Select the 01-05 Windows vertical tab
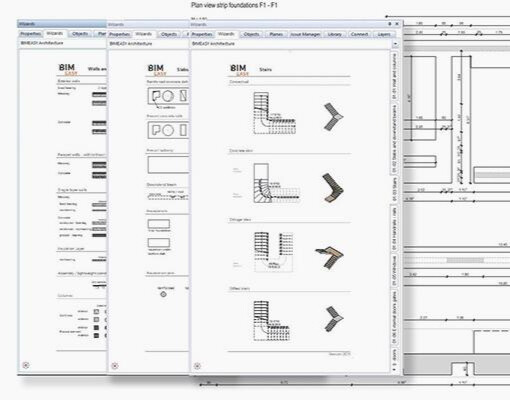 pyautogui.click(x=394, y=270)
